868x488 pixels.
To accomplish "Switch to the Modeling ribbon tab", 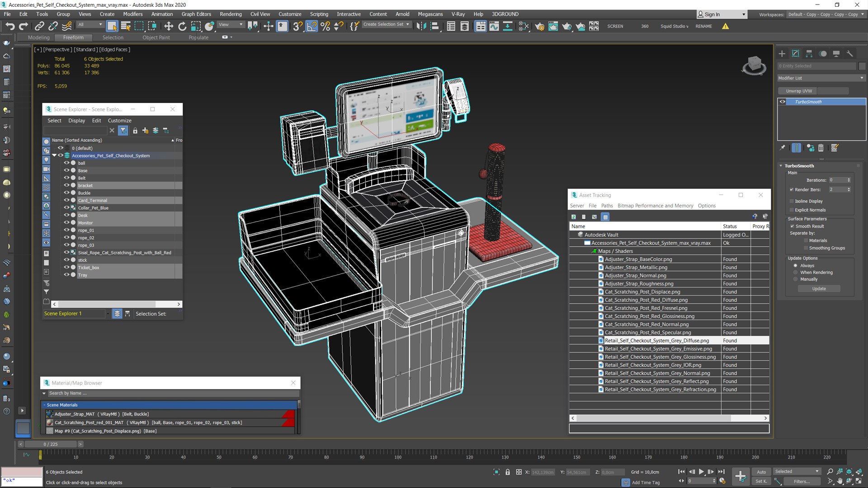I will click(39, 38).
